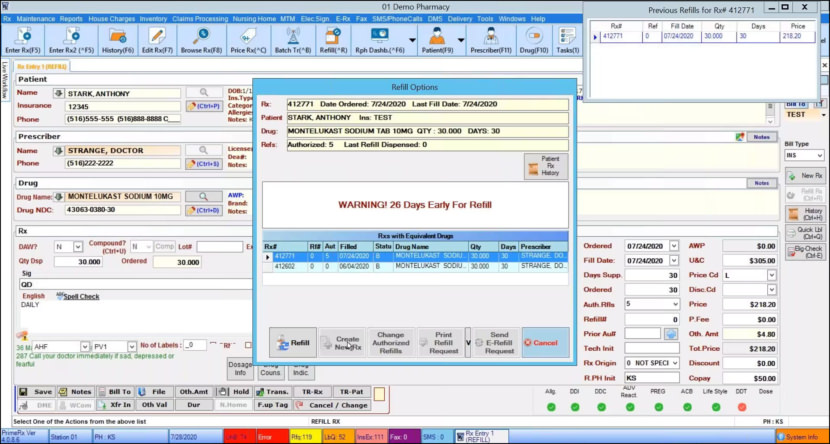Viewport: 830px width, 444px height.
Task: Open Price Cd dropdown showing L
Action: click(771, 275)
